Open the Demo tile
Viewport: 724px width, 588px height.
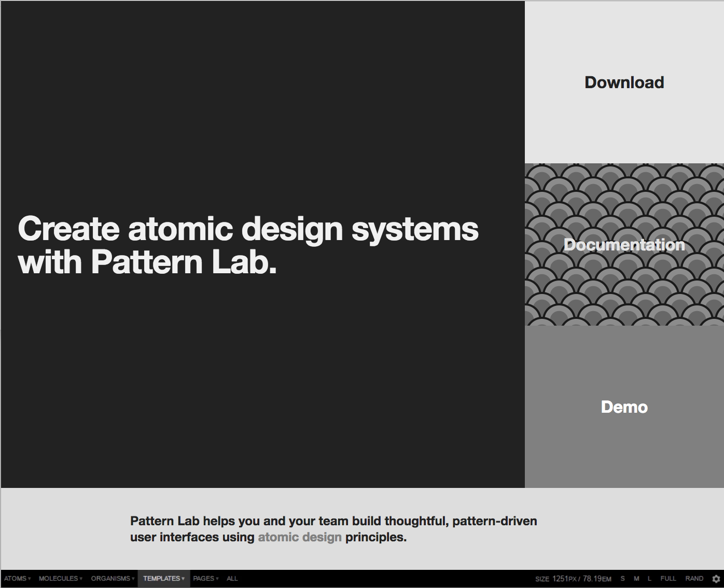624,407
